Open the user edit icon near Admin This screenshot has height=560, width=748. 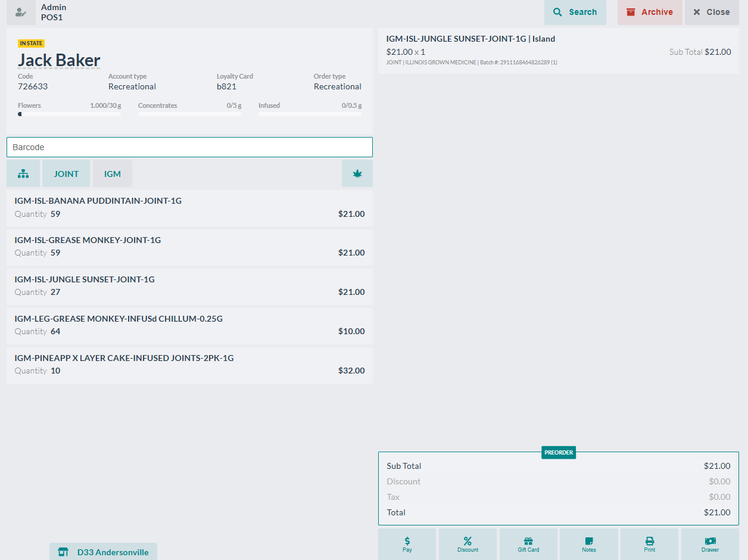click(x=21, y=12)
